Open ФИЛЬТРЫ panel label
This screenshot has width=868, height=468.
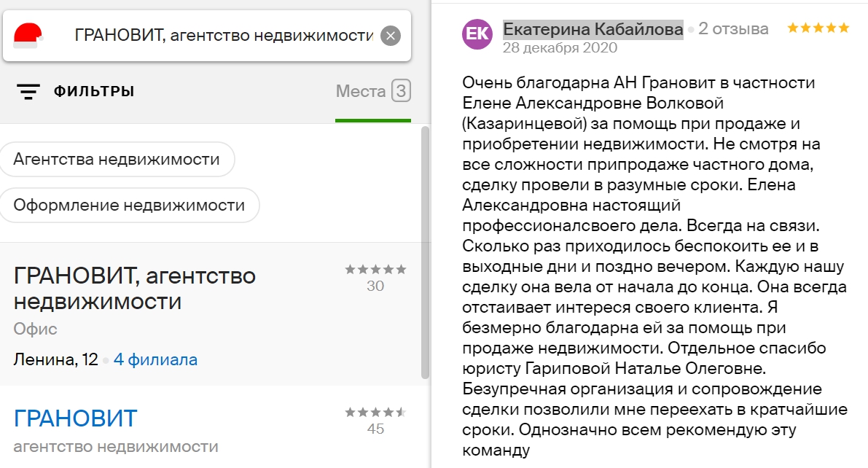93,91
